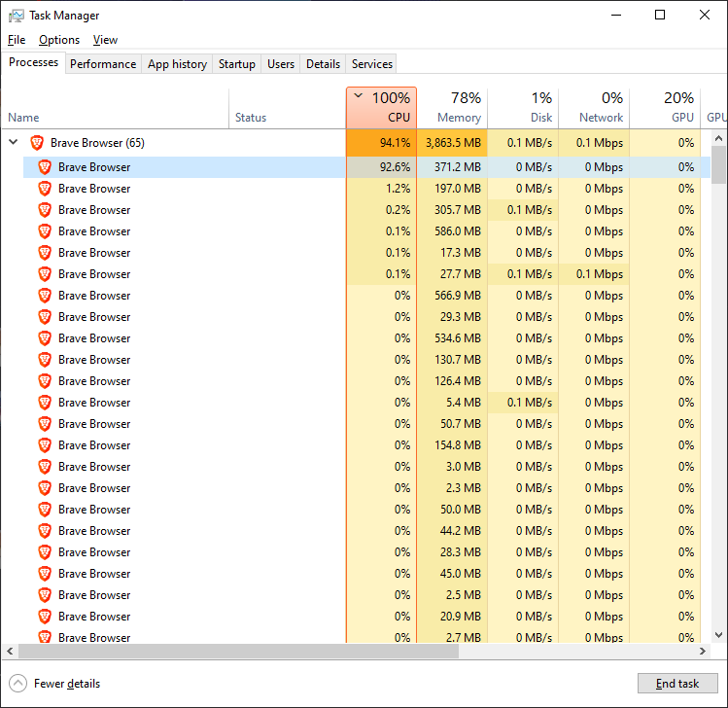Click Brave icon in the 27.7 MB row
The image size is (728, 708).
[45, 274]
